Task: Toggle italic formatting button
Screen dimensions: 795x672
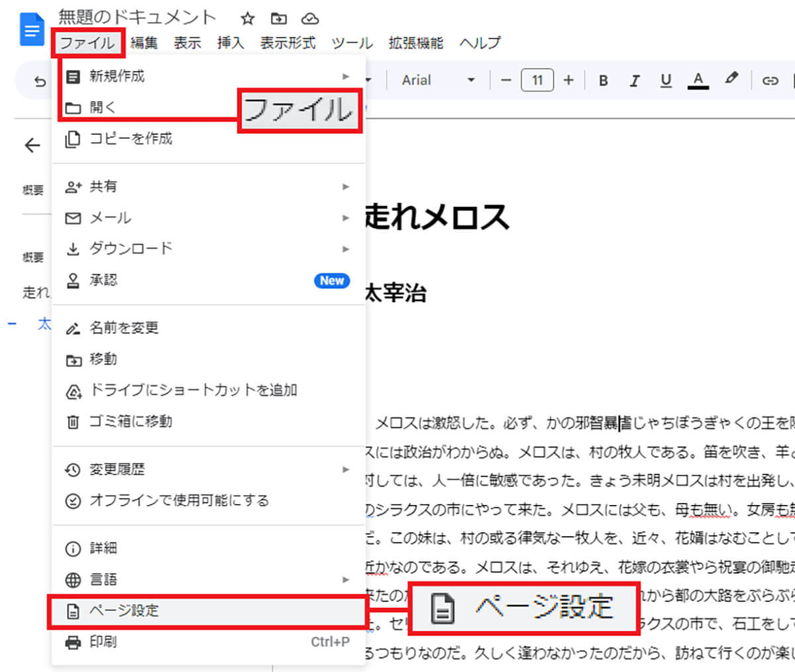Action: click(x=635, y=80)
